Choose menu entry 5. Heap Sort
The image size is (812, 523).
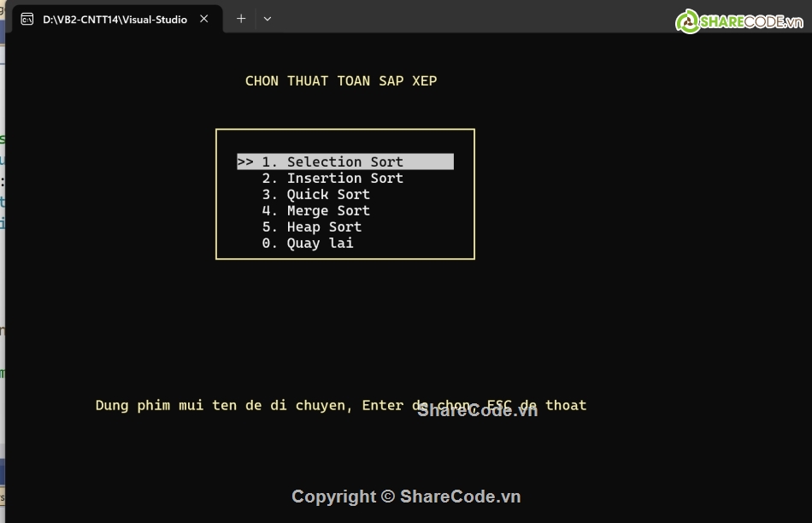(312, 226)
